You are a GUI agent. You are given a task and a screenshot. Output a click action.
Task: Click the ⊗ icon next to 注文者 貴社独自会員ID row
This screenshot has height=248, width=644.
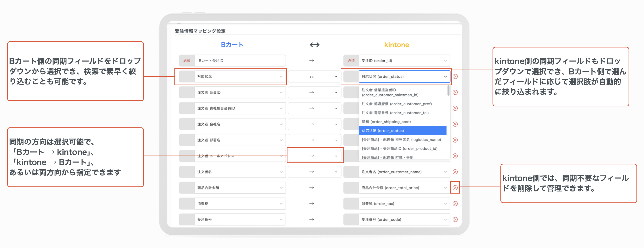pos(456,108)
